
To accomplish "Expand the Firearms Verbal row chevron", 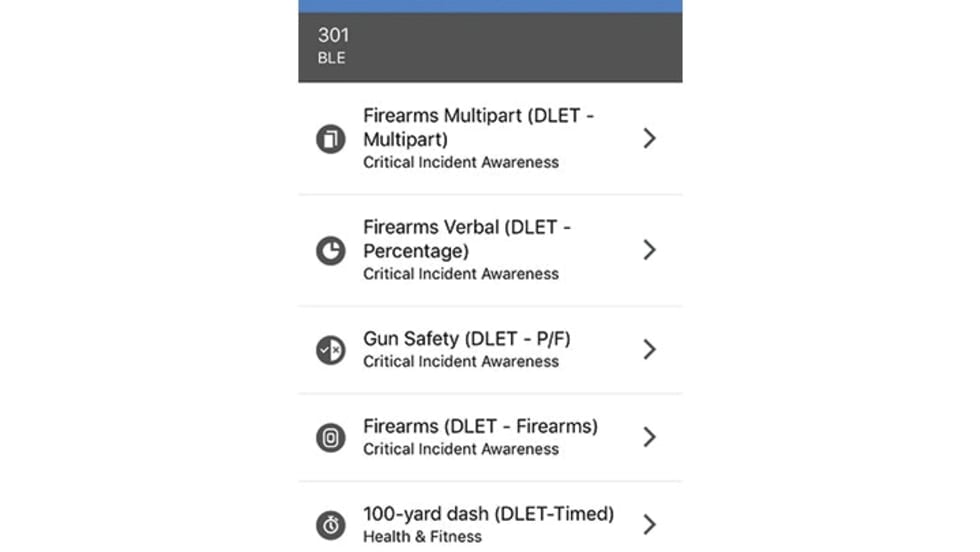I will point(649,250).
